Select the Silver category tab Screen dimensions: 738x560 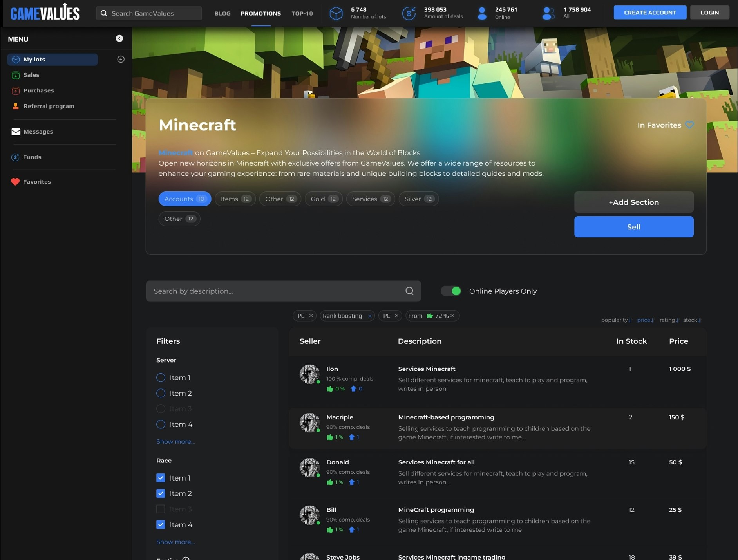419,199
